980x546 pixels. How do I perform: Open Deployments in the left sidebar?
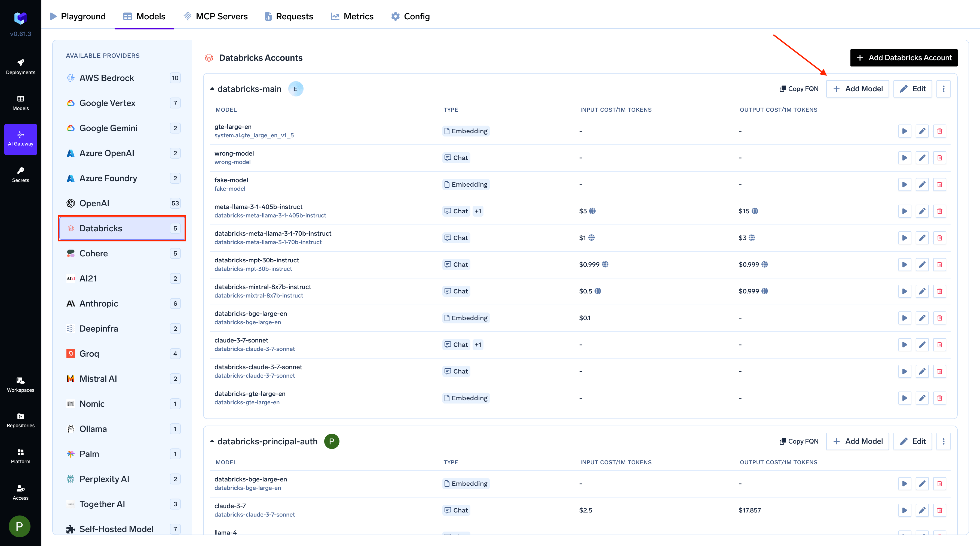click(20, 67)
